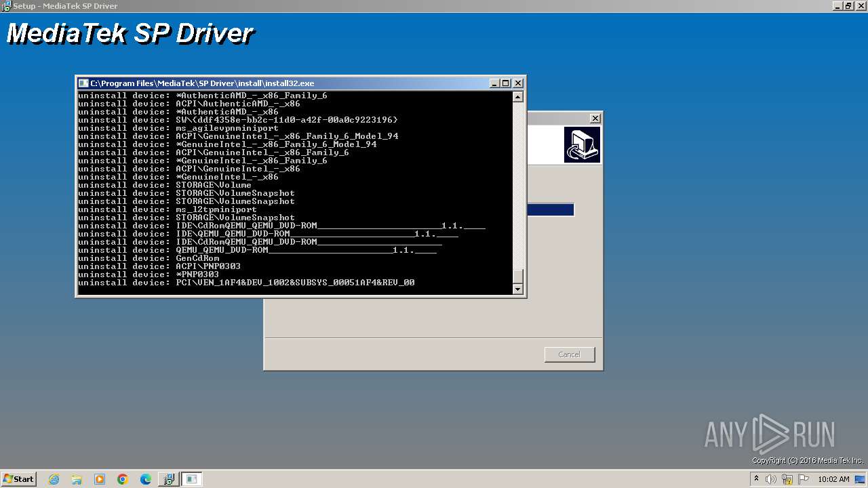868x488 pixels.
Task: Switch to install32.exe console taskbar button
Action: click(x=192, y=479)
